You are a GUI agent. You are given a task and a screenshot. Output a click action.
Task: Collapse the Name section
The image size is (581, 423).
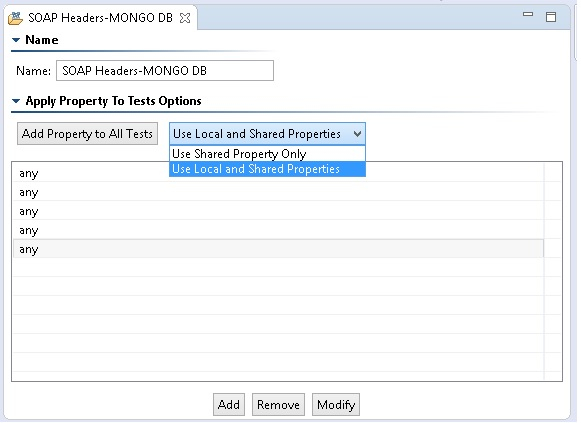[x=16, y=40]
